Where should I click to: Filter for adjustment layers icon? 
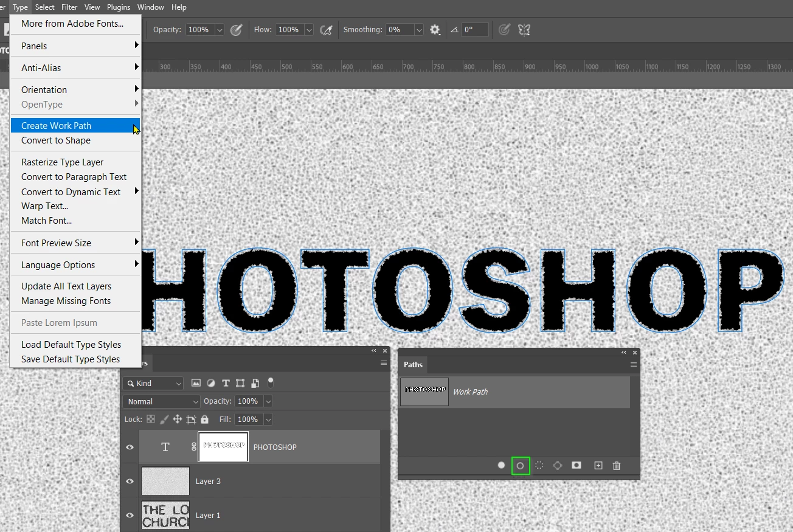click(211, 383)
